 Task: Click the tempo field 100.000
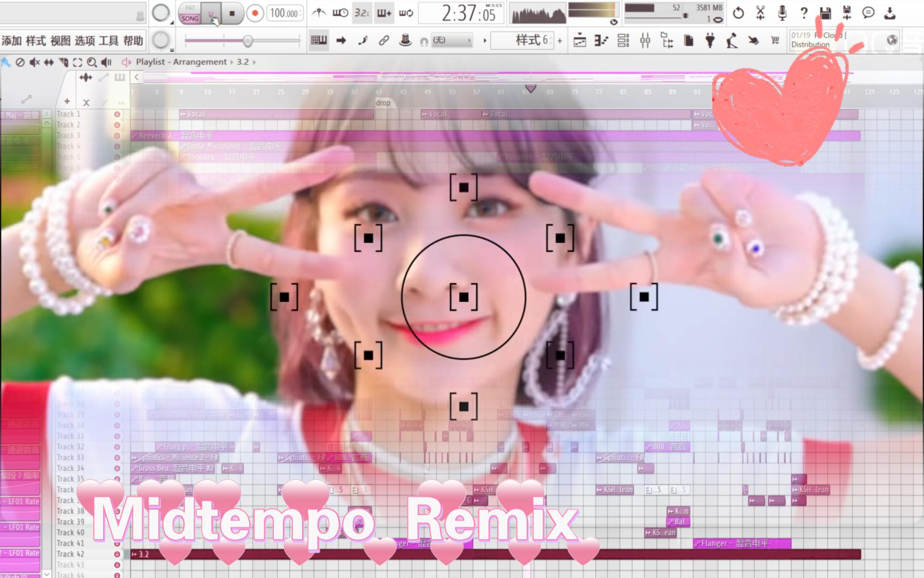(285, 13)
